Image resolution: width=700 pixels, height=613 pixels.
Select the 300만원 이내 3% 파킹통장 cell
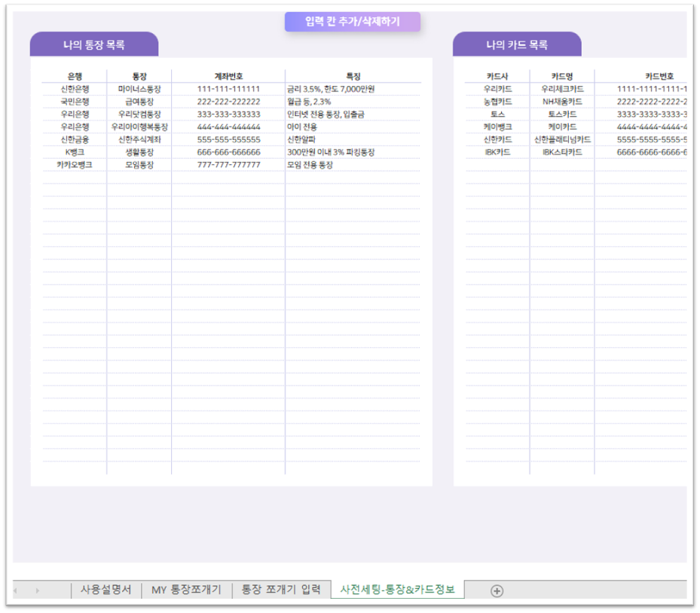coord(353,152)
